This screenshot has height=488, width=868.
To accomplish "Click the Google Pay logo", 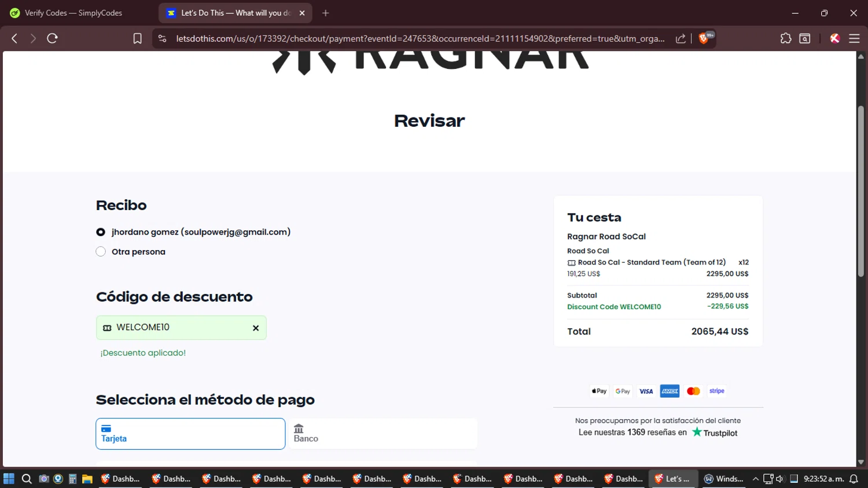I will [x=623, y=391].
